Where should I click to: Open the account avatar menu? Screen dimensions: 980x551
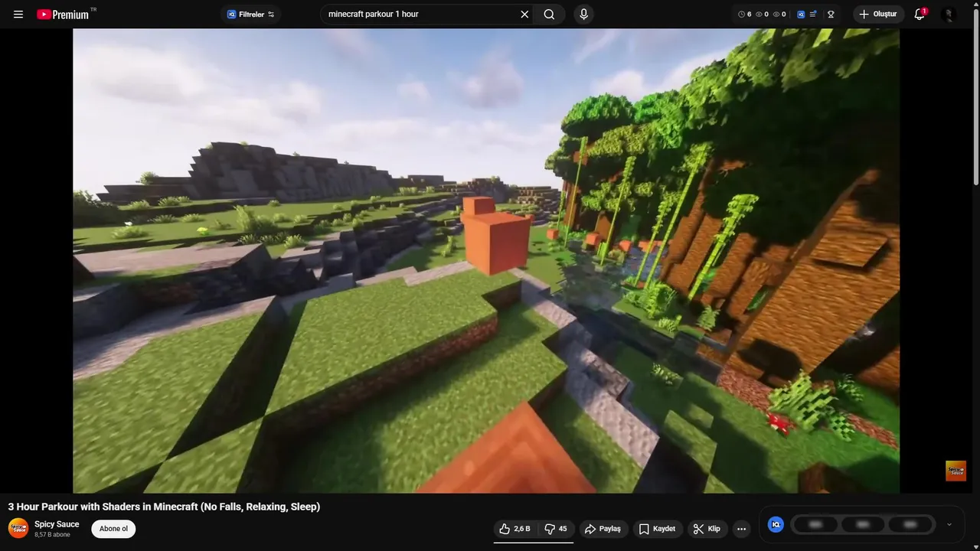click(949, 15)
